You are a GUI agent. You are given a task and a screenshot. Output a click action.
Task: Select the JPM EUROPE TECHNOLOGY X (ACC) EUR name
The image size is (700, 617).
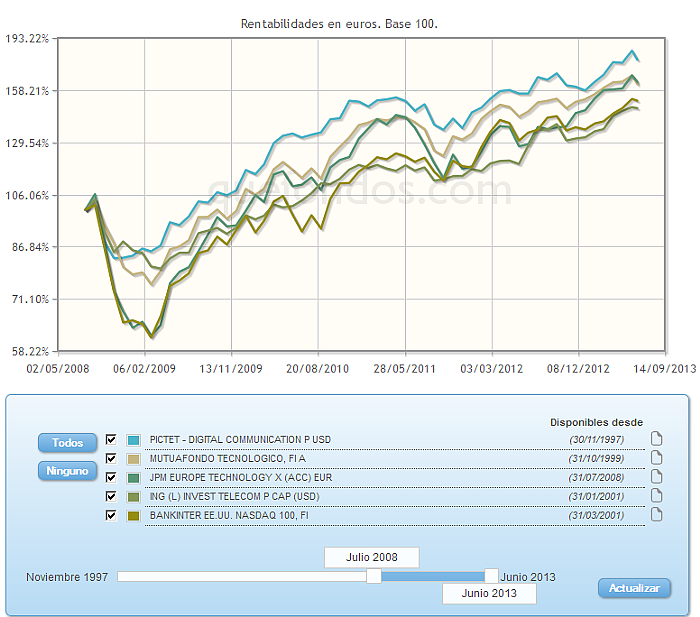click(241, 478)
